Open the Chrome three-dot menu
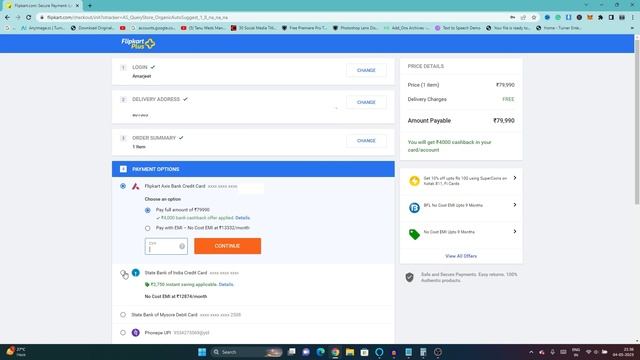The height and width of the screenshot is (360, 640). (x=633, y=18)
